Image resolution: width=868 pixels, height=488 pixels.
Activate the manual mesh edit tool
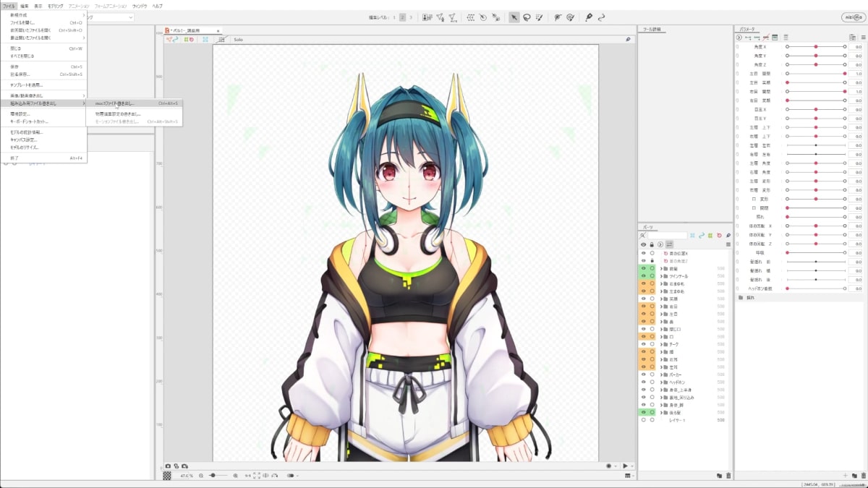[x=440, y=17]
